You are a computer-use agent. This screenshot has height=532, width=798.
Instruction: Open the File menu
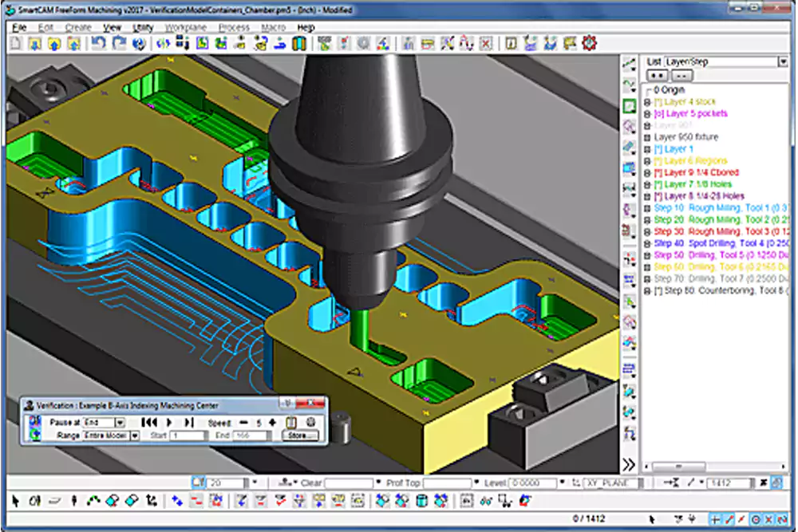(x=19, y=27)
